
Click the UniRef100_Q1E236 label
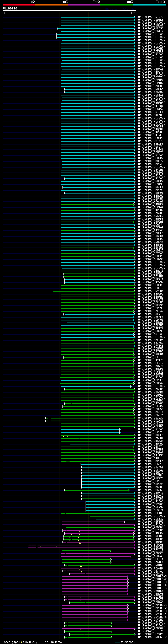point(151,305)
